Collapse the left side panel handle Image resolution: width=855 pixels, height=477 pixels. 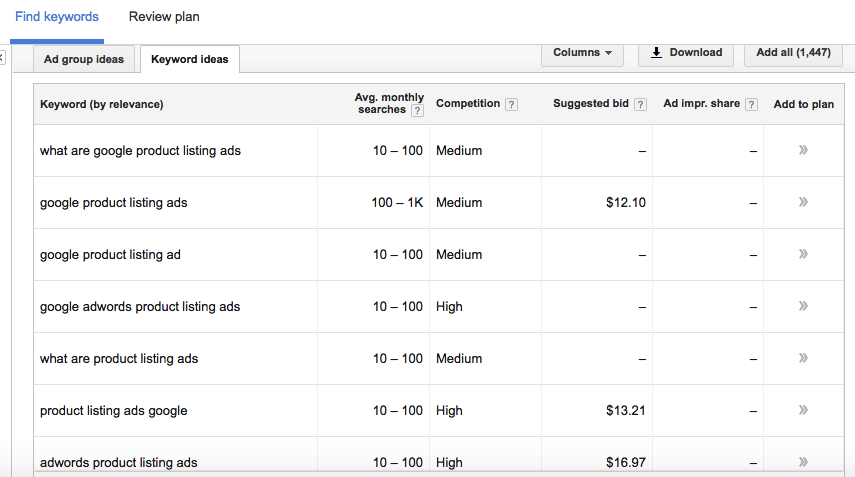pyautogui.click(x=2, y=58)
